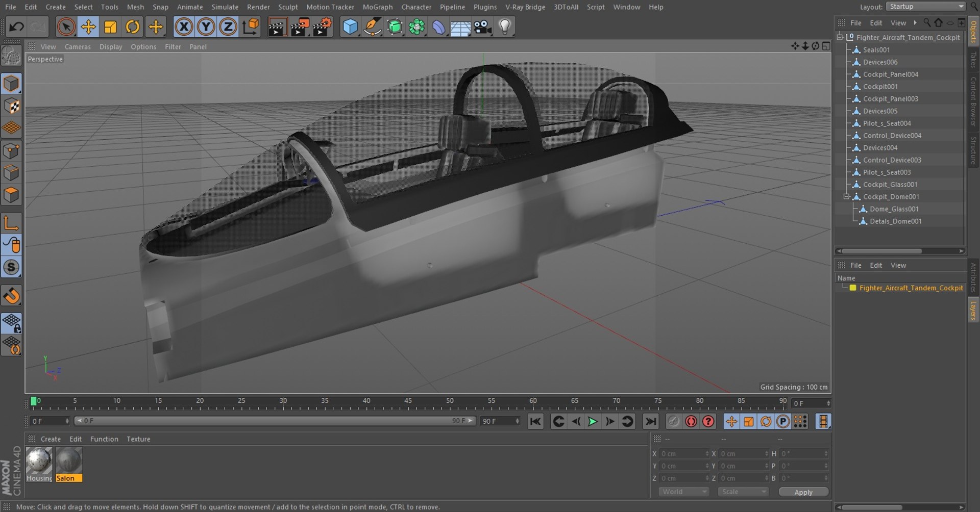Add a Cube primitive object
980x512 pixels.
click(x=350, y=27)
